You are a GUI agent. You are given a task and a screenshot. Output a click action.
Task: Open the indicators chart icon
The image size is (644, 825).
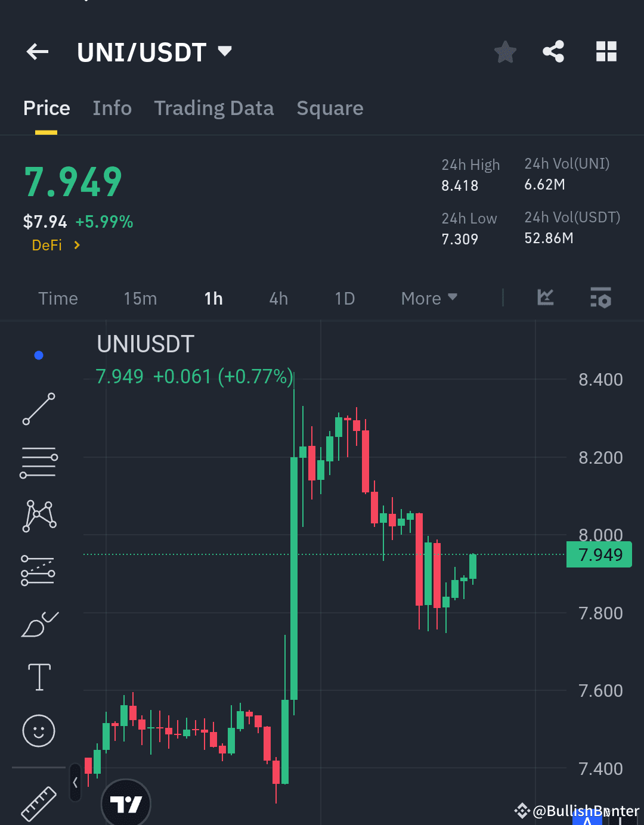coord(545,298)
